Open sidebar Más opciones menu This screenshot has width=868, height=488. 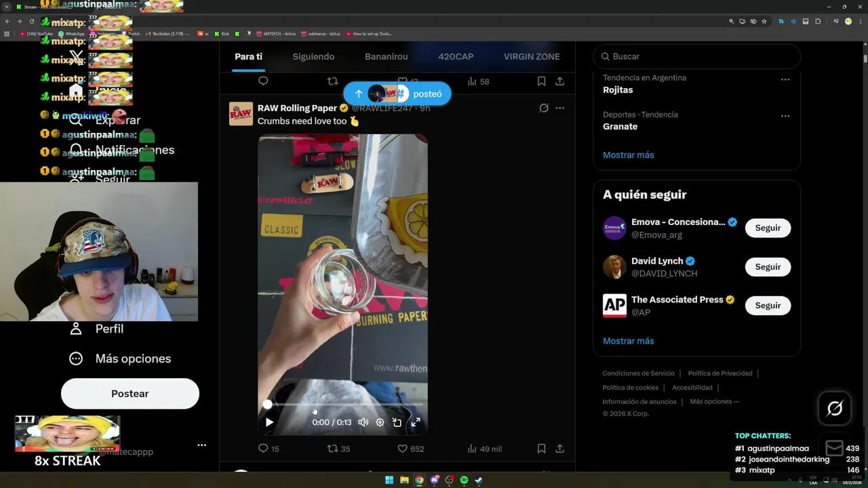tap(120, 359)
